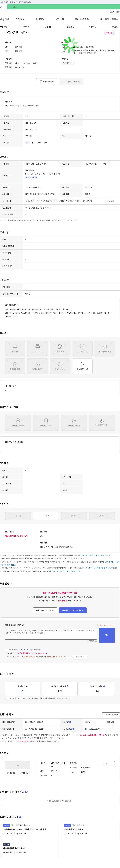Click the 인증기관 info icon
Screen dimensions: 120x868
coord(70,722)
